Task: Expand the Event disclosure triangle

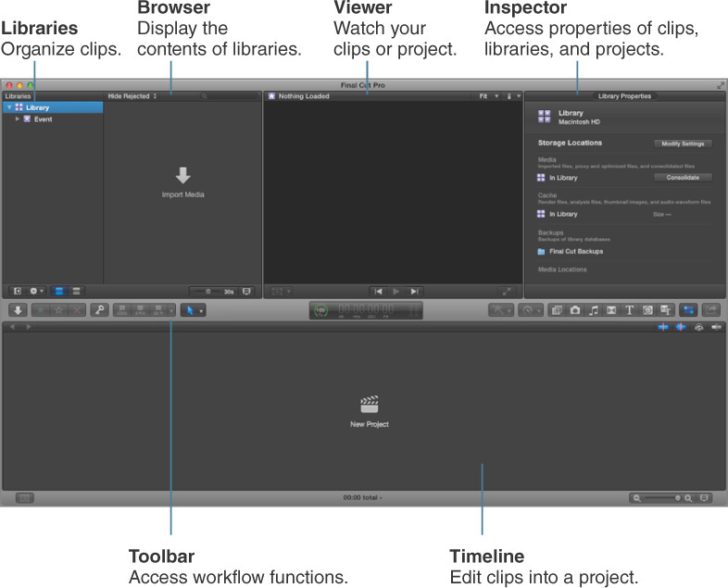Action: pos(18,119)
